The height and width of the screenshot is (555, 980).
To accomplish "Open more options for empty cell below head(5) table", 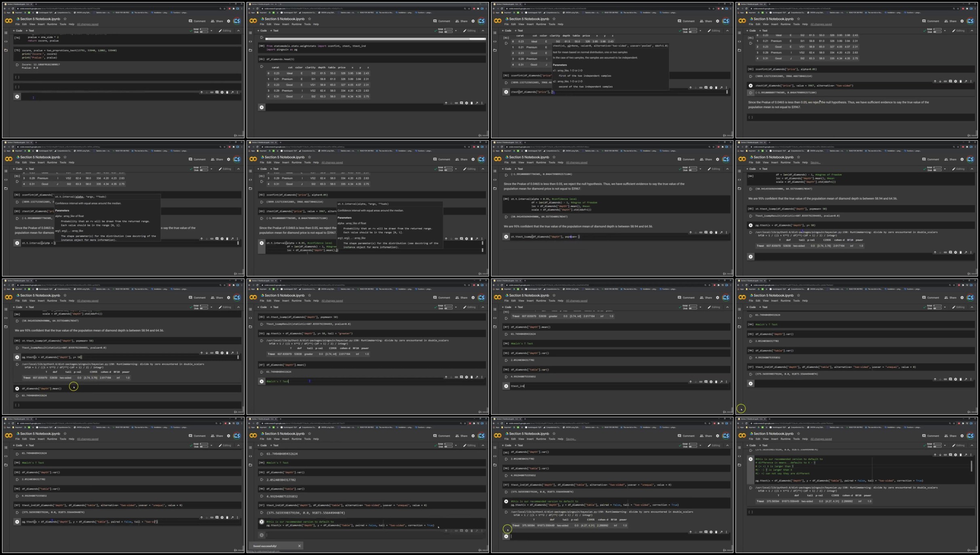I will click(482, 103).
